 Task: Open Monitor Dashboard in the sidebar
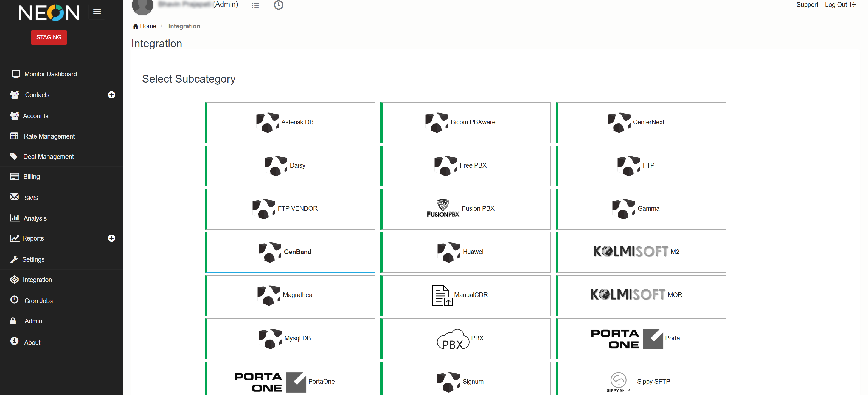(50, 74)
